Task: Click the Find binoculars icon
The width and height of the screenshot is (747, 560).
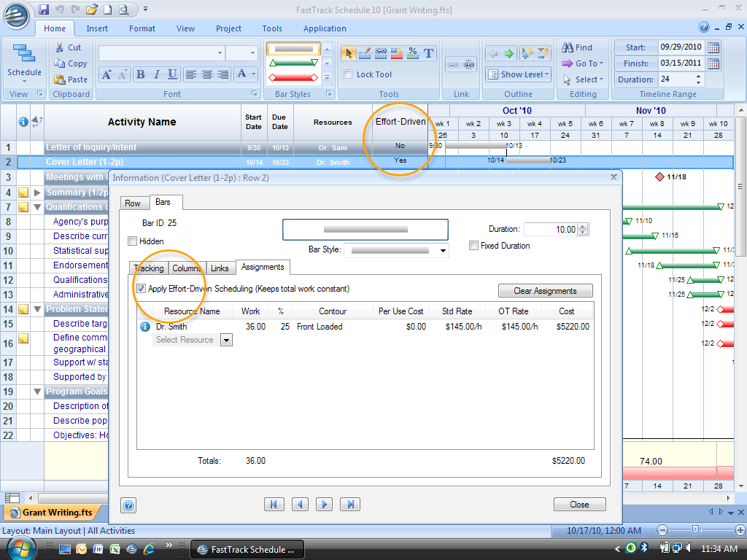Action: (568, 47)
